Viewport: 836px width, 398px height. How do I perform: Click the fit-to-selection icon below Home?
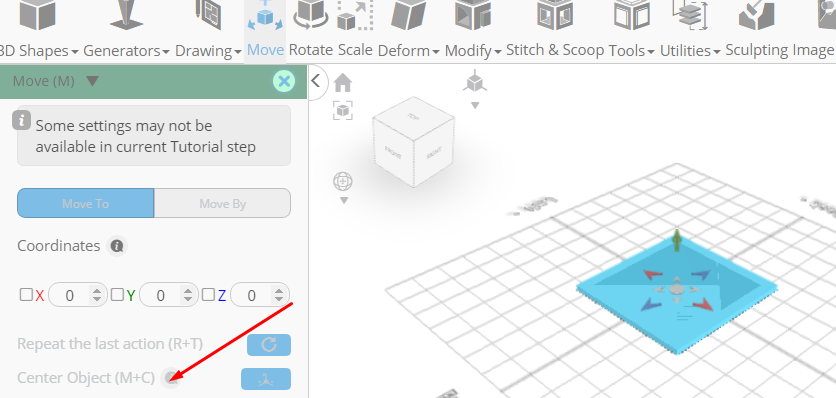[x=343, y=110]
